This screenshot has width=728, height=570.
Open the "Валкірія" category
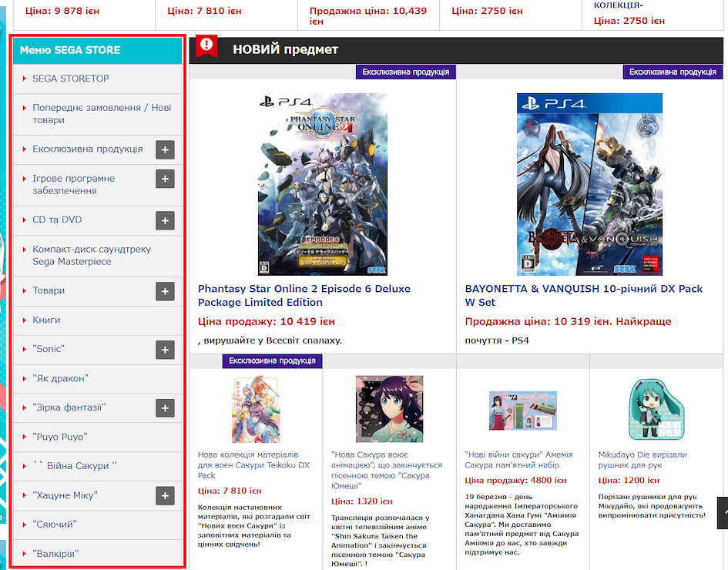(x=98, y=555)
